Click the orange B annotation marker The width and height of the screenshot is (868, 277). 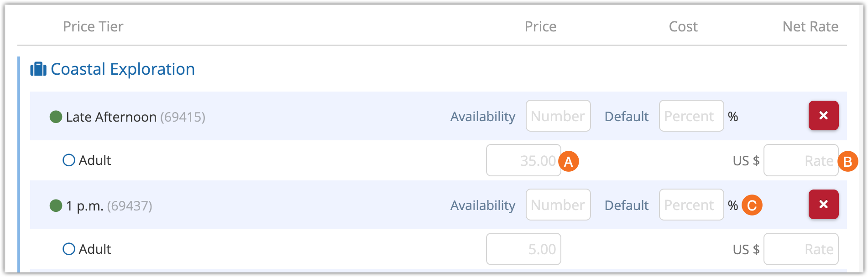848,161
